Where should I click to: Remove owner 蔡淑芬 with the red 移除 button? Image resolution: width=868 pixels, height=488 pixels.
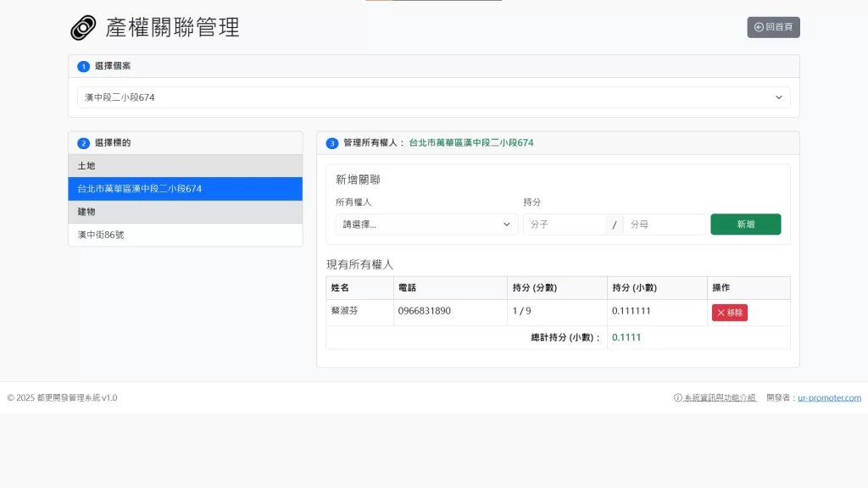click(x=729, y=313)
